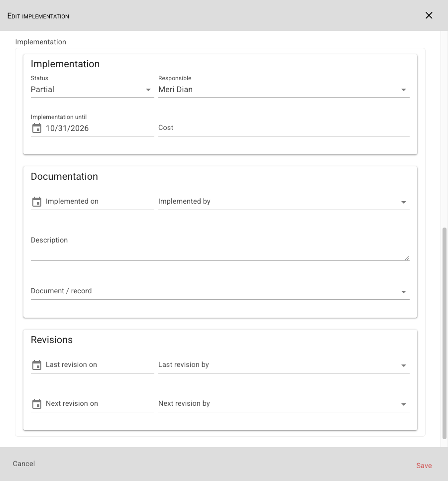Open calendar icon for Next revision on
Viewport: 448px width, 481px height.
point(37,404)
